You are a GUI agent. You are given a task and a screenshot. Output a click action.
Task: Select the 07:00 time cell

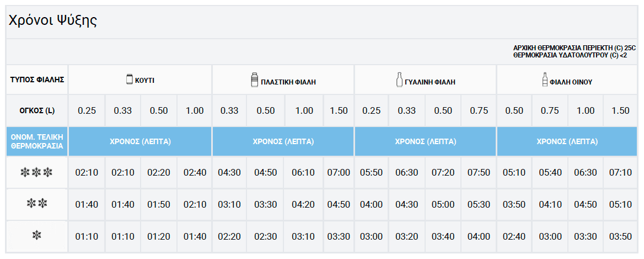pyautogui.click(x=338, y=173)
